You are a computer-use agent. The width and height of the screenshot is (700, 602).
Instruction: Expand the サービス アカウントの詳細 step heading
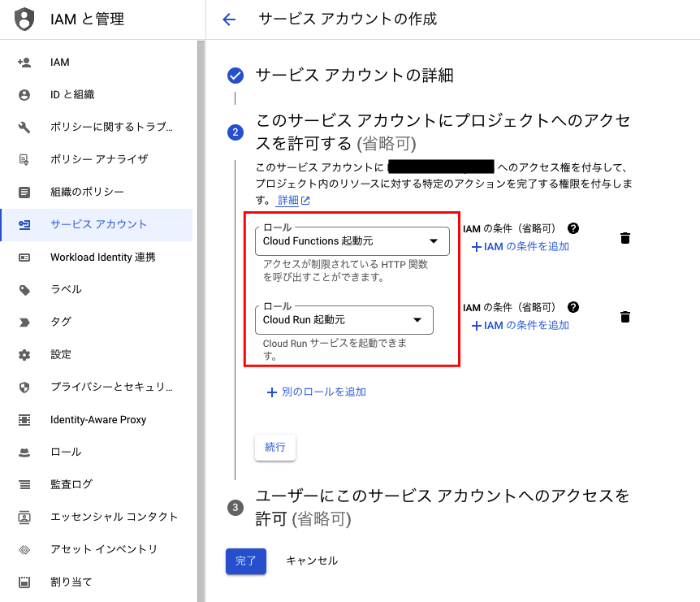click(354, 76)
